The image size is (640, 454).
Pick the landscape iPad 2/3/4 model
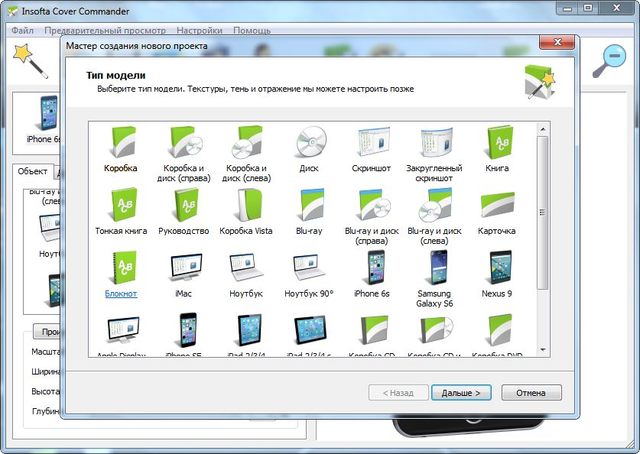[x=310, y=331]
